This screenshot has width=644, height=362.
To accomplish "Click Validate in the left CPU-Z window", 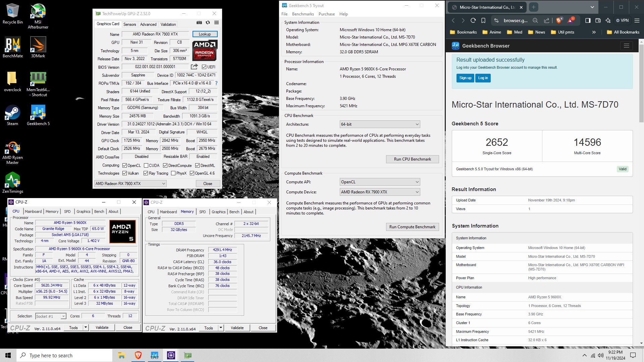I will pyautogui.click(x=102, y=327).
